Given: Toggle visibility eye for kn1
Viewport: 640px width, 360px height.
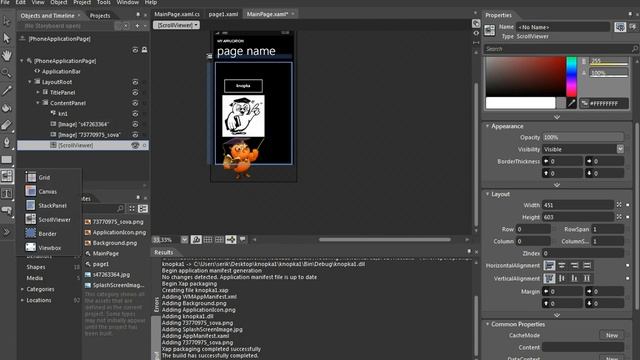Looking at the screenshot, I should click(135, 114).
